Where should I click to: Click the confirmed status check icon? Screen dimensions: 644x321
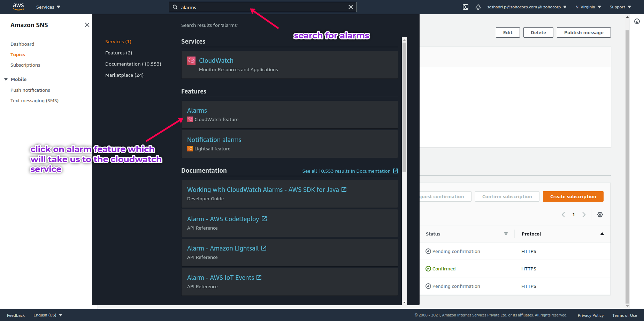(428, 269)
